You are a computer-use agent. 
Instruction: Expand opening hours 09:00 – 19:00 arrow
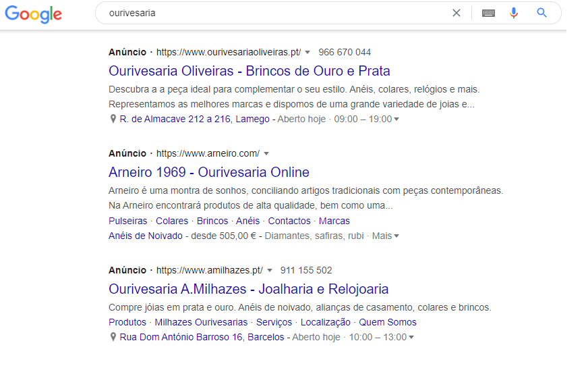point(396,120)
